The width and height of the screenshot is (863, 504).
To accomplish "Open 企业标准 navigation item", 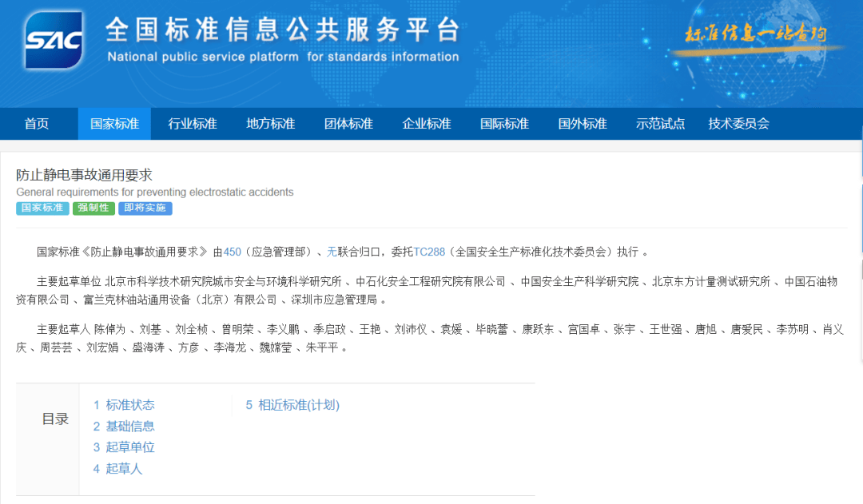I will [x=427, y=124].
